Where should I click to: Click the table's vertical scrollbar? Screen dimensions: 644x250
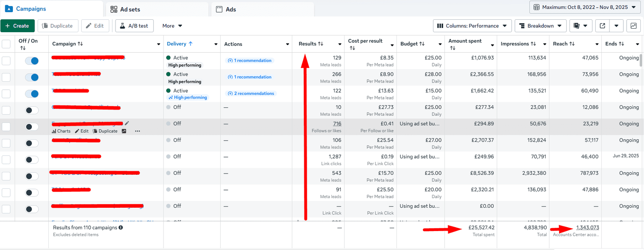click(x=641, y=60)
